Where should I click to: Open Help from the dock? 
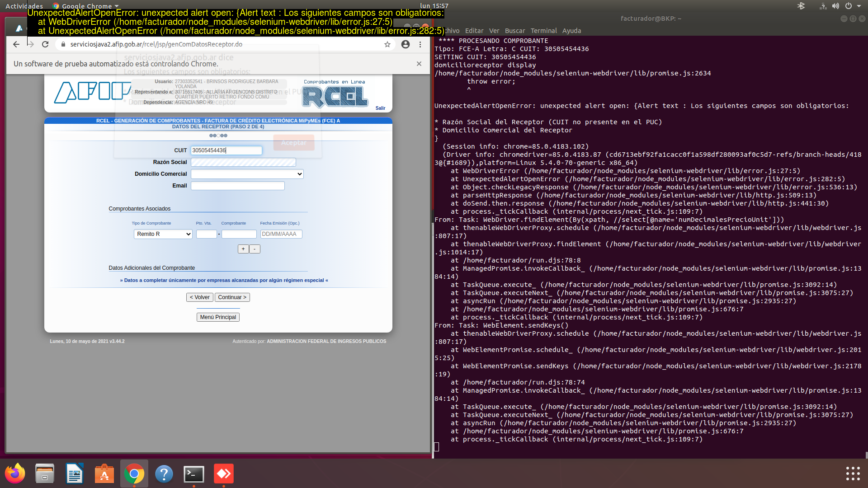click(x=164, y=474)
